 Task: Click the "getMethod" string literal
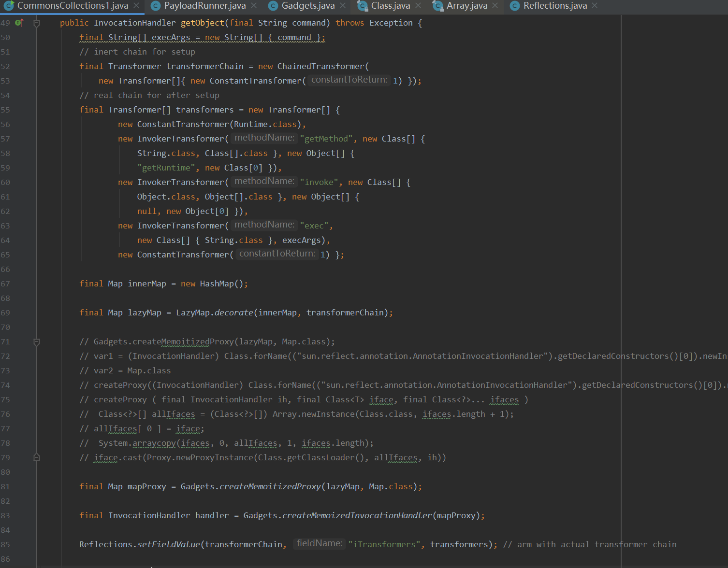[326, 139]
